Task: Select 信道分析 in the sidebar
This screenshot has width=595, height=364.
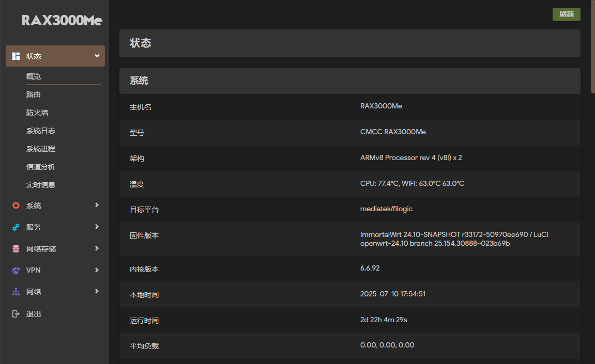Action: tap(40, 166)
